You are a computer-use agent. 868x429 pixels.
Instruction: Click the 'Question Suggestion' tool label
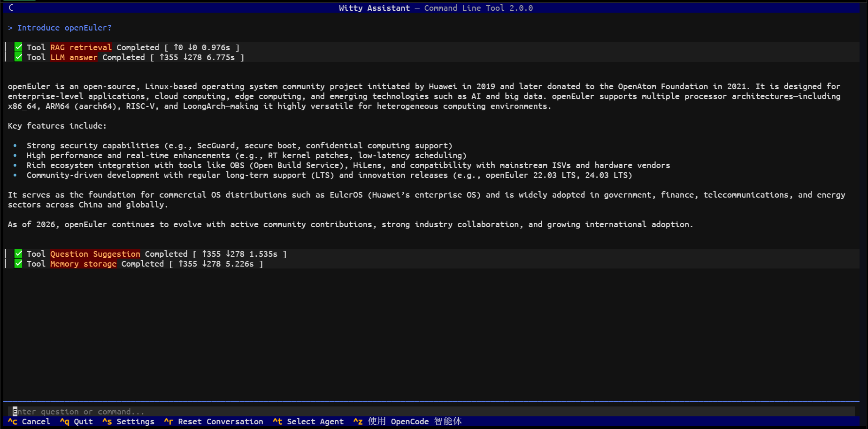[95, 254]
